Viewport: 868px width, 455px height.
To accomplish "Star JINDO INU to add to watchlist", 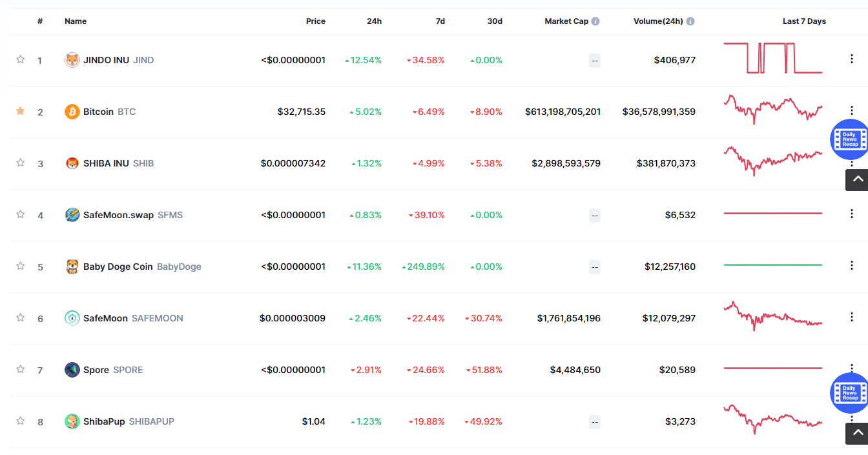I will pos(20,59).
